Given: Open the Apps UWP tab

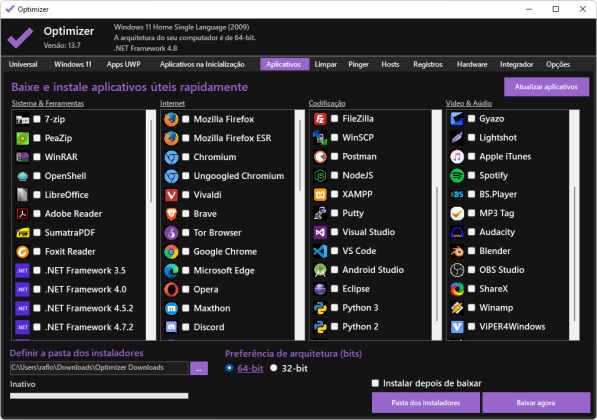Looking at the screenshot, I should coord(124,64).
